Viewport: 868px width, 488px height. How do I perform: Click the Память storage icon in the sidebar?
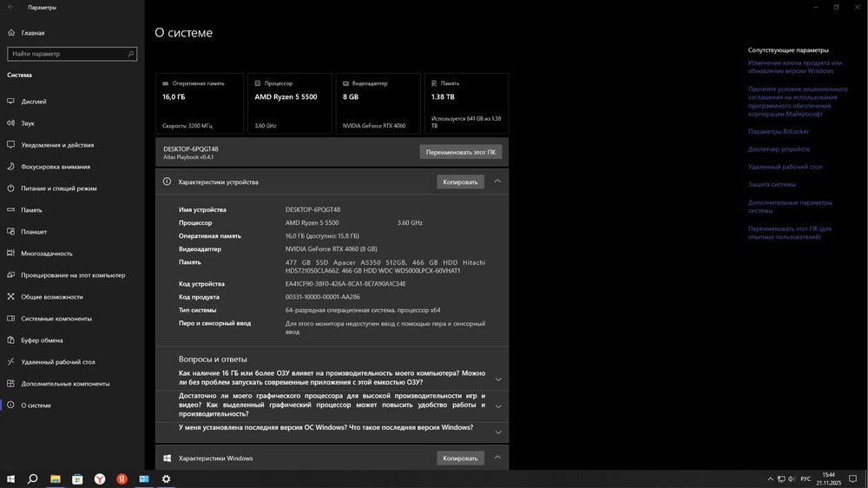coord(10,210)
